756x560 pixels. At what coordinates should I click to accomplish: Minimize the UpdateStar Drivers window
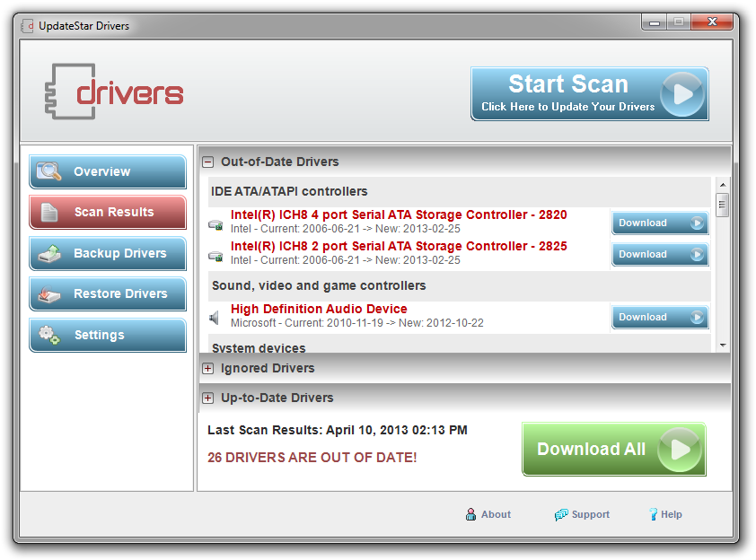coord(655,22)
